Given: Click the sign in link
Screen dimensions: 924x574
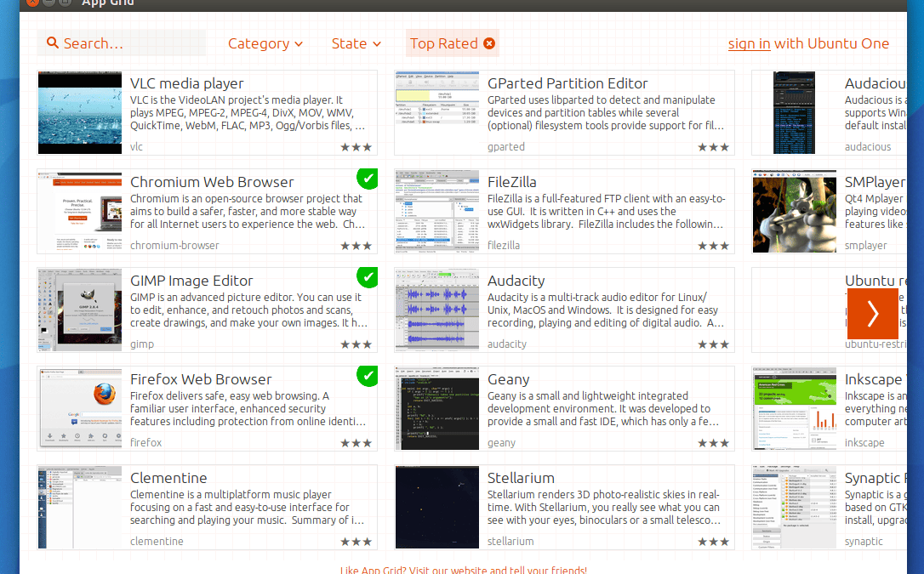Looking at the screenshot, I should coord(749,43).
